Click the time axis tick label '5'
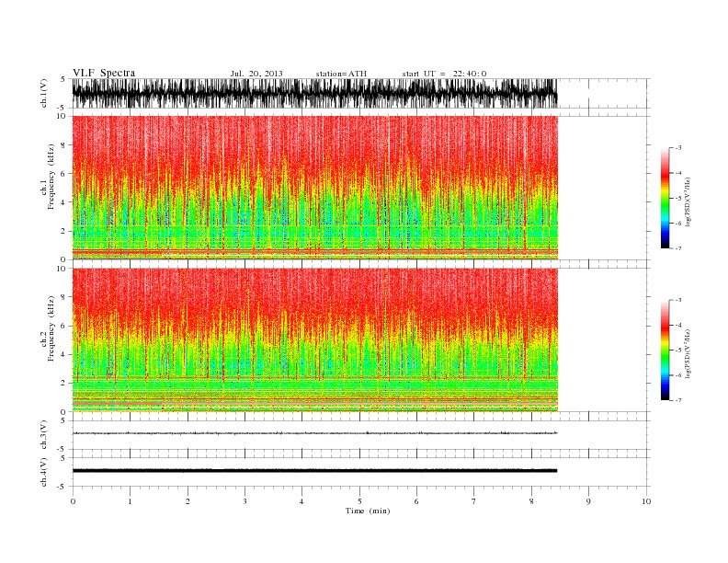The height and width of the screenshot is (563, 728). (x=359, y=501)
